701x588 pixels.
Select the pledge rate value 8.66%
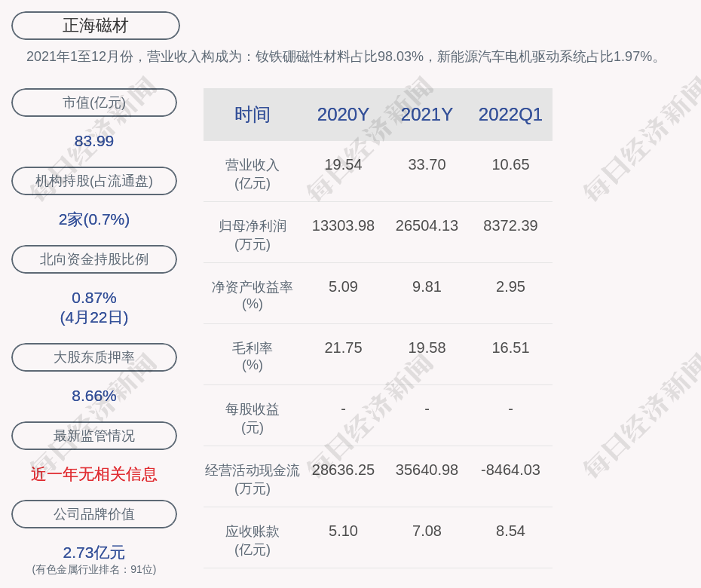click(94, 396)
